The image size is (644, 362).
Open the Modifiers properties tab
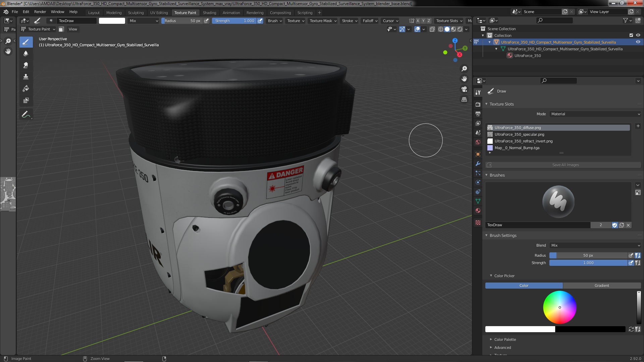point(478,164)
